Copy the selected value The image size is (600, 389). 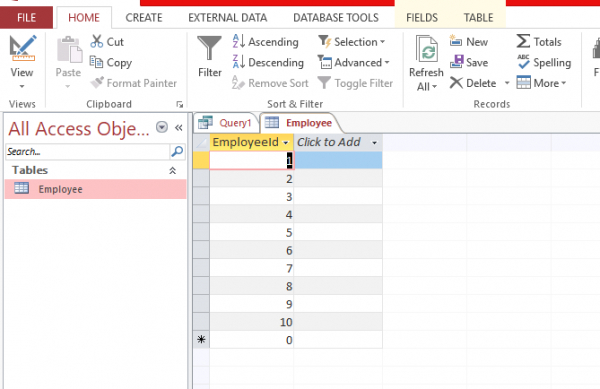pos(111,62)
